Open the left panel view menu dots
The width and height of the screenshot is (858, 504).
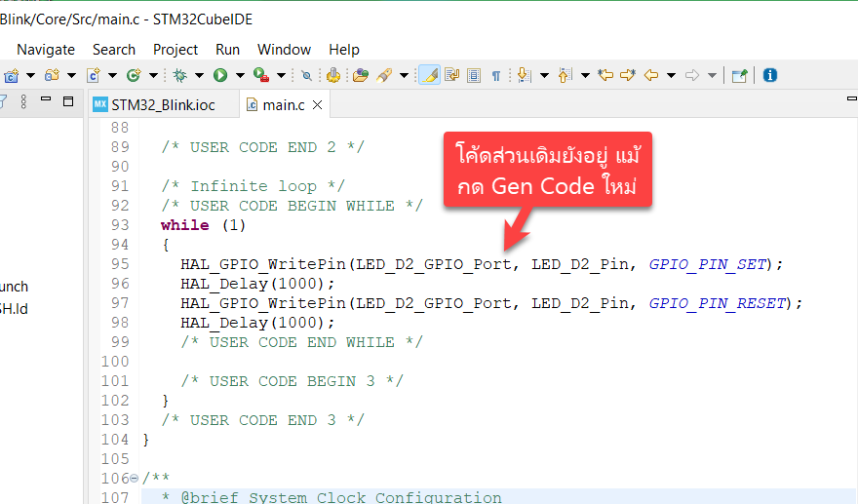23,101
